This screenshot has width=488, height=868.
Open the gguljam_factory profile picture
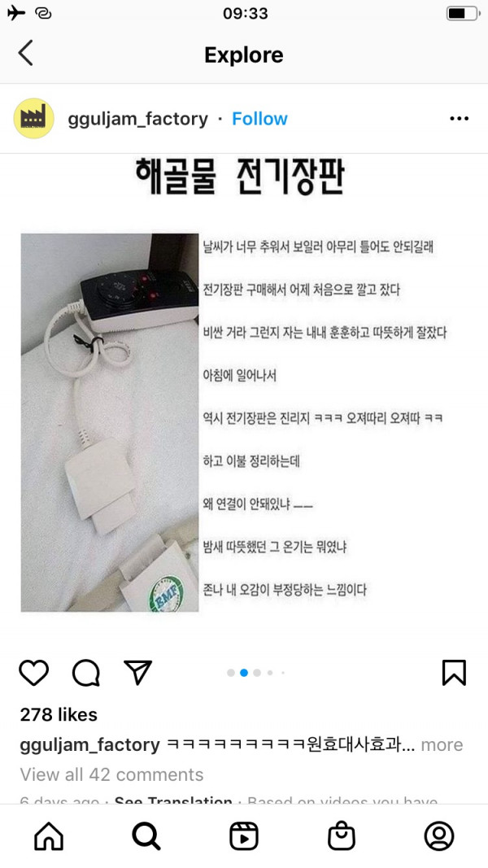click(33, 119)
